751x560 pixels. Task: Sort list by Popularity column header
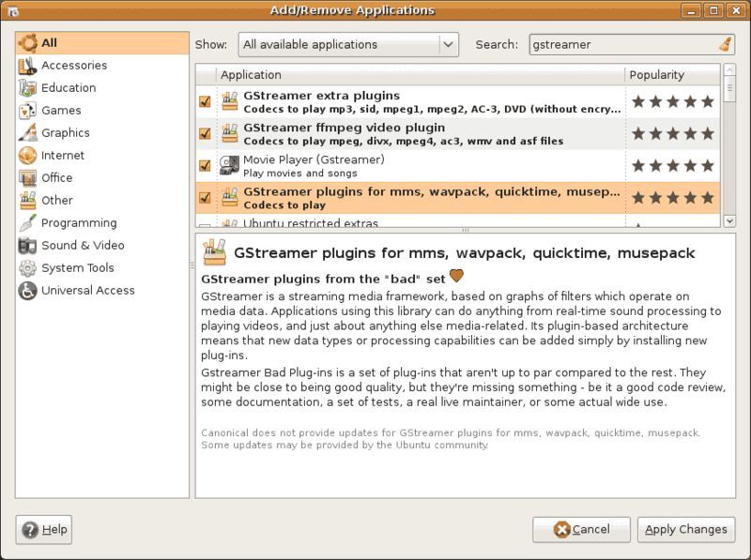point(670,75)
